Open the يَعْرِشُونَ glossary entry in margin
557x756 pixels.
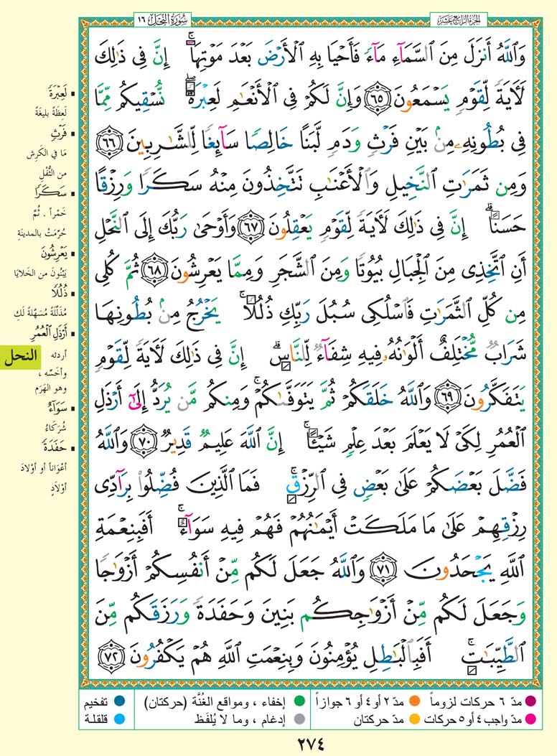pyautogui.click(x=47, y=256)
